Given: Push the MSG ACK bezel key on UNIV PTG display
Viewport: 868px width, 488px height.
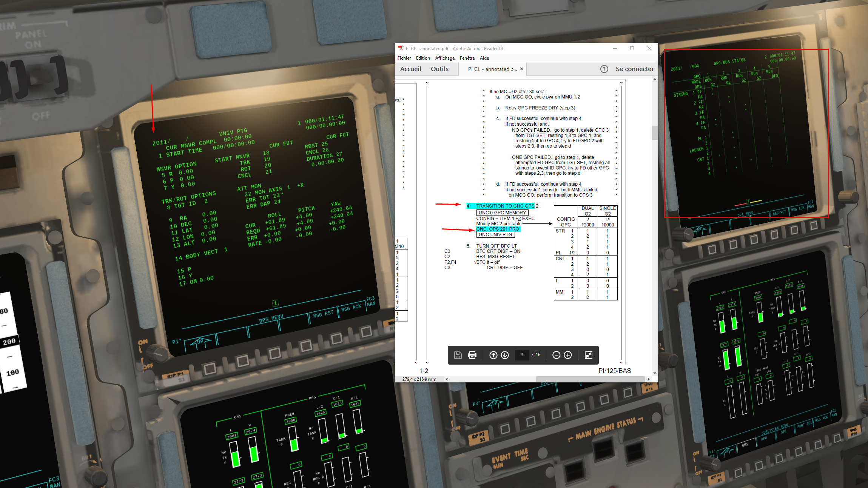Looking at the screenshot, I should pyautogui.click(x=366, y=331).
